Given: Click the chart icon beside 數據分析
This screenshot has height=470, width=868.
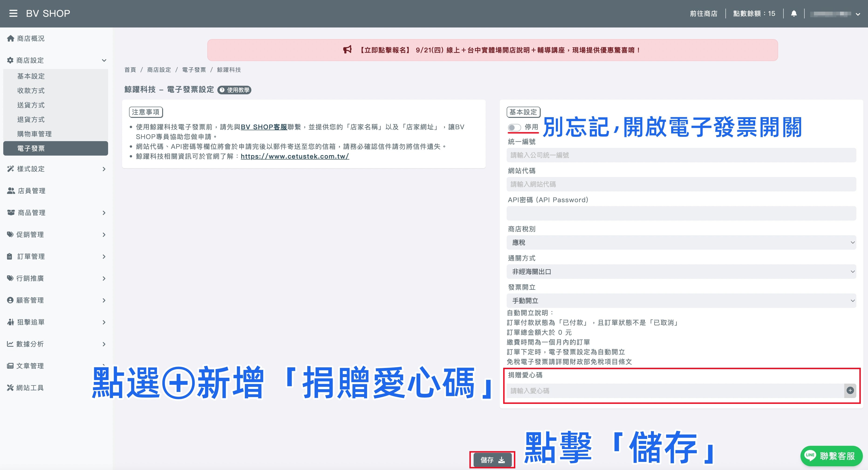Looking at the screenshot, I should coord(10,344).
